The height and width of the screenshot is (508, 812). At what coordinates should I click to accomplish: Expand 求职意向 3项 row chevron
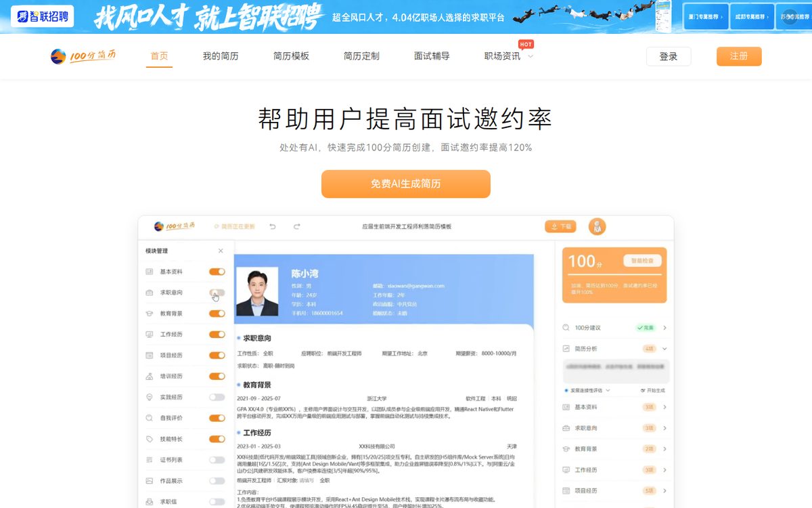(x=665, y=428)
